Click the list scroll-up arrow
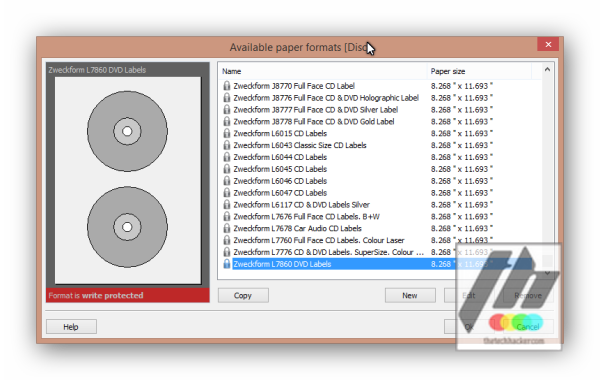The width and height of the screenshot is (600, 380). (547, 70)
